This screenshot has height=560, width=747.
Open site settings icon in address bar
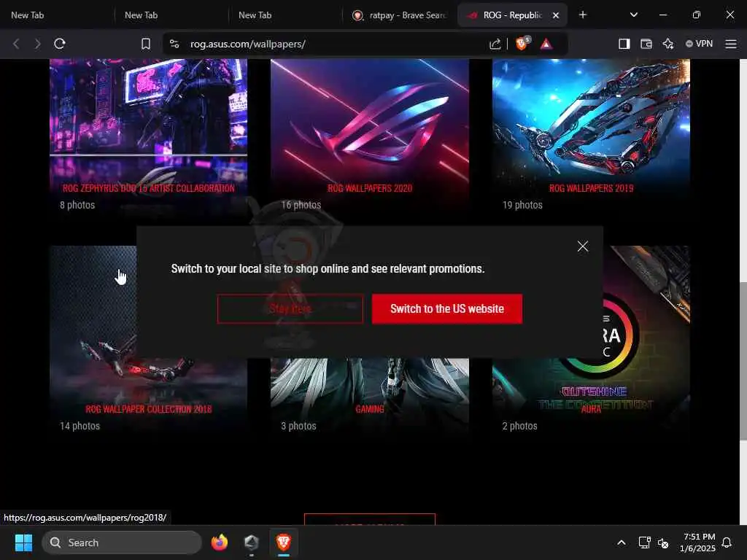coord(174,44)
